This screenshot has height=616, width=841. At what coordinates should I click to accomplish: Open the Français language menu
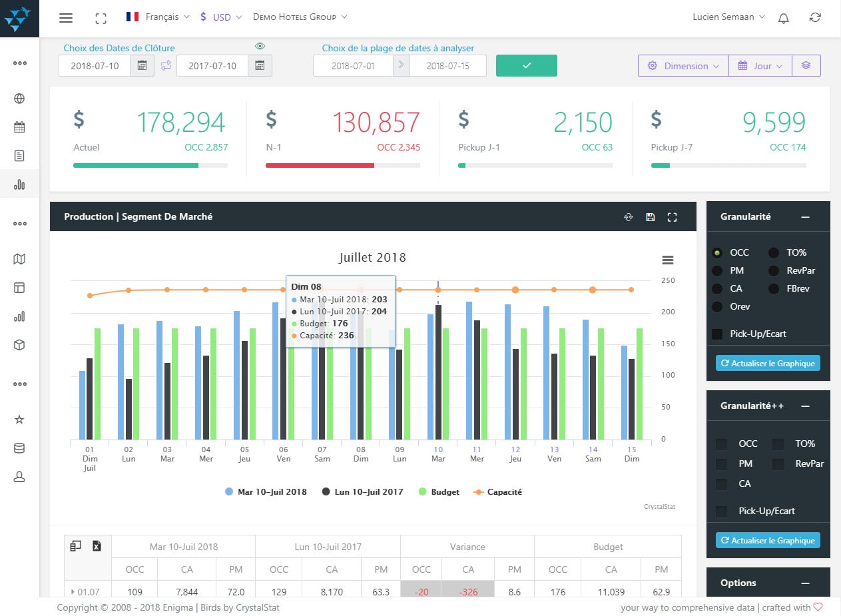162,17
